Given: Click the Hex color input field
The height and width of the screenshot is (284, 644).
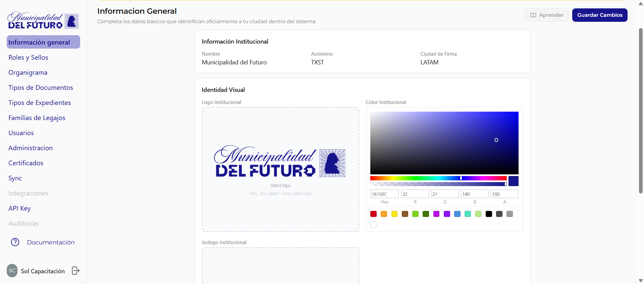Looking at the screenshot, I should point(384,194).
